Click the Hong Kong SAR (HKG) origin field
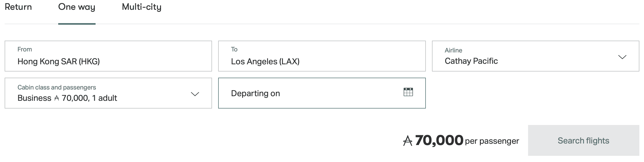Viewport: 644px width, 162px height. tap(58, 61)
